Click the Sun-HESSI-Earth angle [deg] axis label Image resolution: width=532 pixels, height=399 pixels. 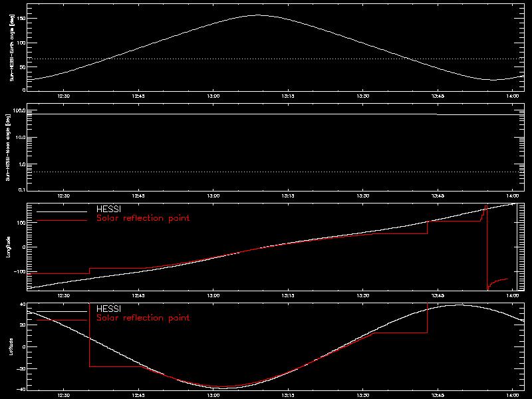point(11,47)
